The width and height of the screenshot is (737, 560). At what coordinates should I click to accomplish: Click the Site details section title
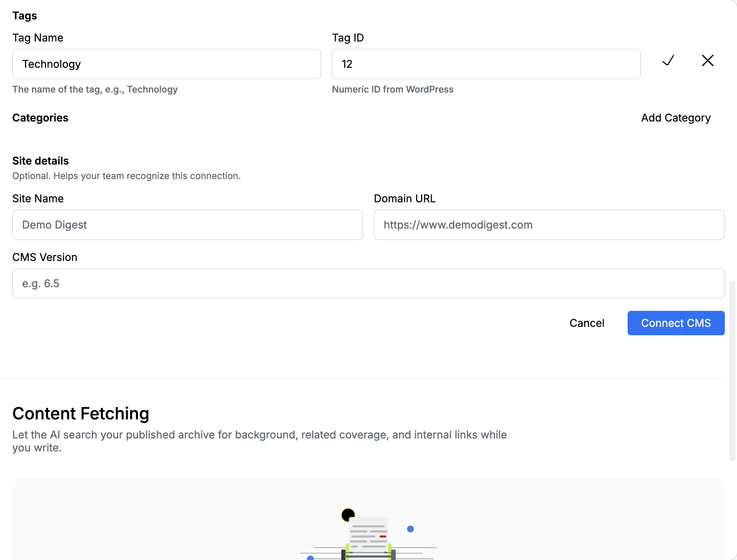(x=40, y=161)
